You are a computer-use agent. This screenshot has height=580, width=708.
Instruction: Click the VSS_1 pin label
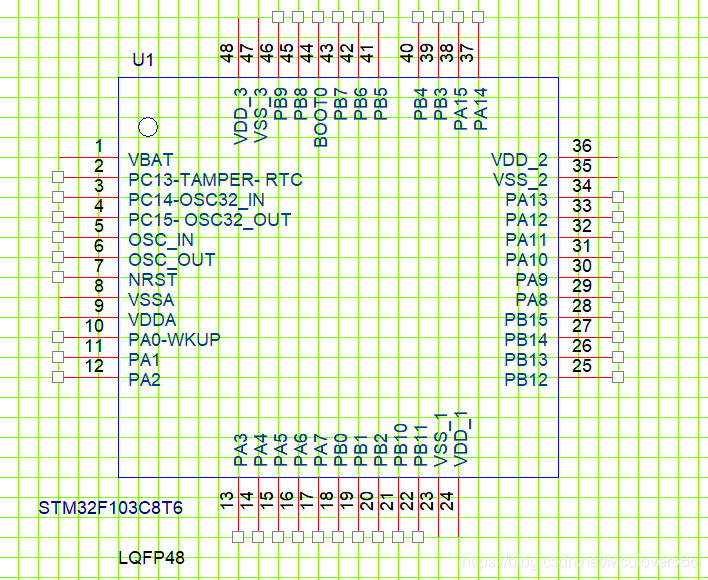click(x=440, y=440)
